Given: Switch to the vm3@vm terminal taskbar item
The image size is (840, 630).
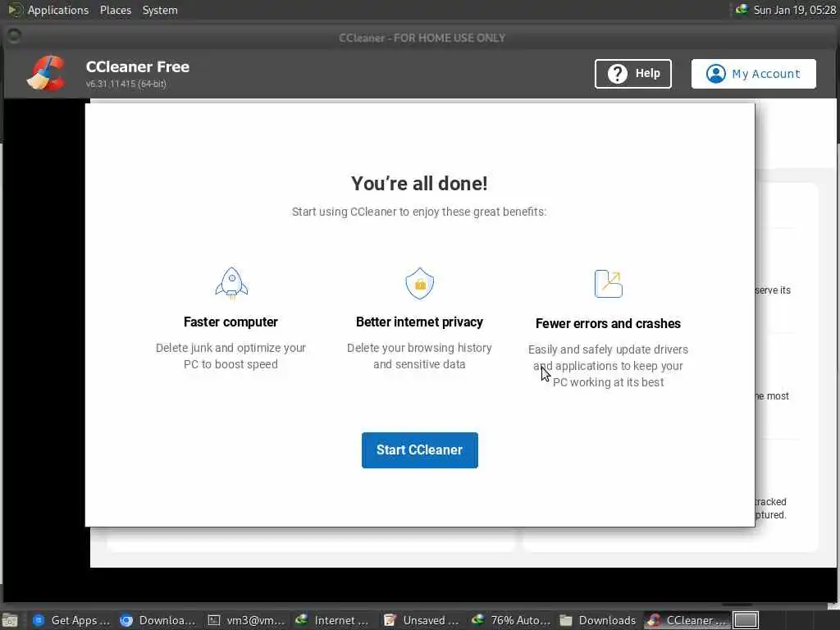Looking at the screenshot, I should pos(246,620).
